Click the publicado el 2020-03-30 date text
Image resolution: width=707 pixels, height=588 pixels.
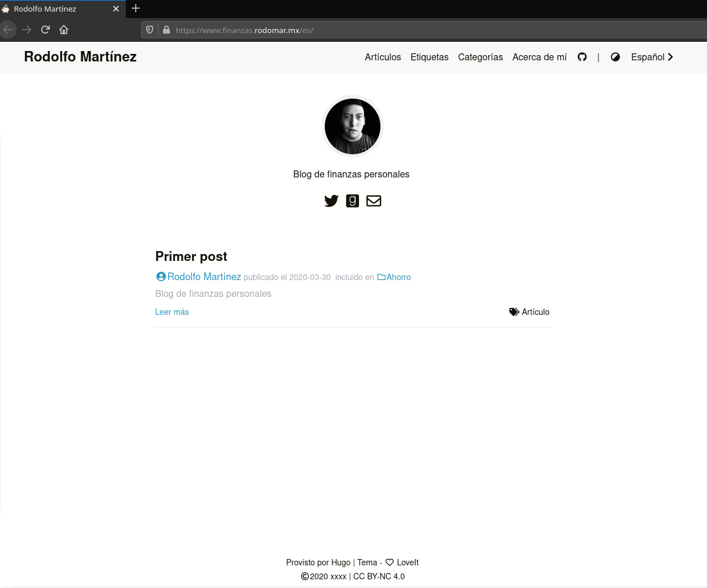(287, 277)
